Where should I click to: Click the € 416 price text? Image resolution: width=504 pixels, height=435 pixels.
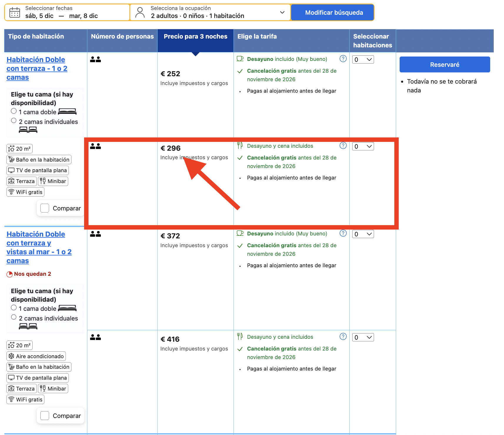170,339
